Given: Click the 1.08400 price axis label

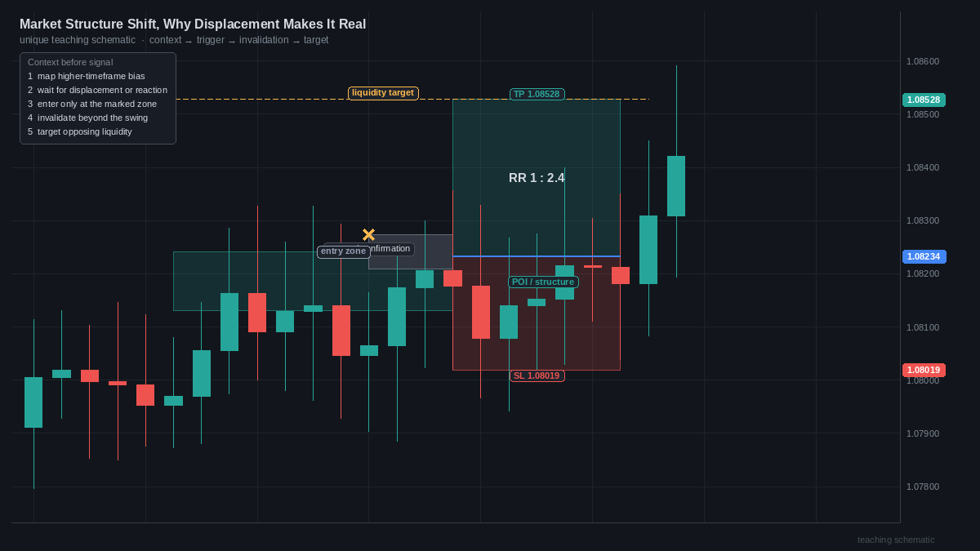Looking at the screenshot, I should point(923,167).
